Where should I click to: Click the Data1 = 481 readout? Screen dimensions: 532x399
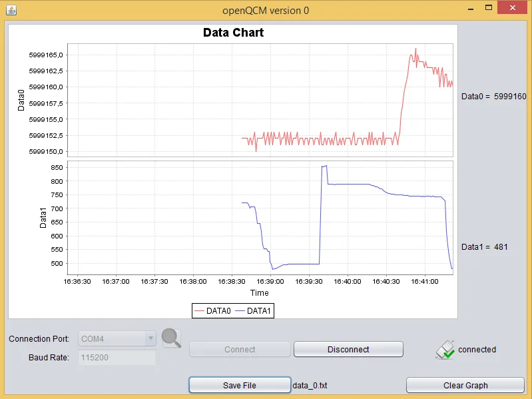[x=485, y=247]
